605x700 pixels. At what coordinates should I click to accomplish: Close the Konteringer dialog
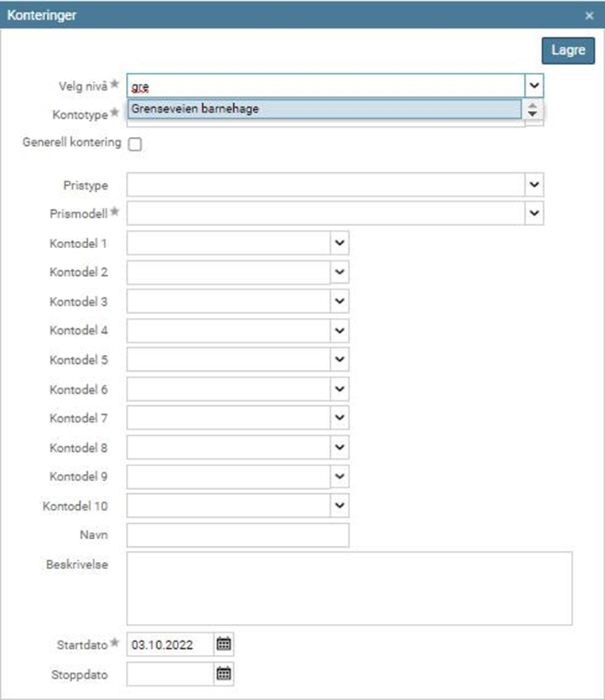tap(589, 16)
